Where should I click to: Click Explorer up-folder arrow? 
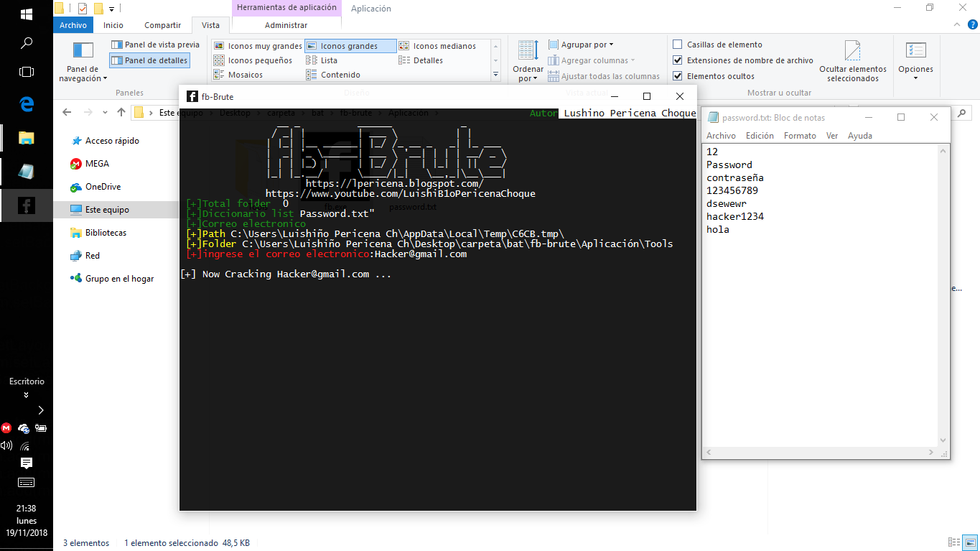(121, 112)
